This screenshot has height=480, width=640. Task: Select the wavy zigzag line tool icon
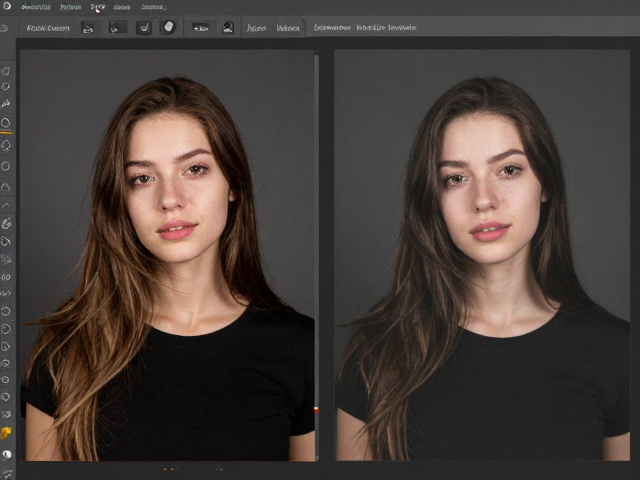tap(6, 293)
